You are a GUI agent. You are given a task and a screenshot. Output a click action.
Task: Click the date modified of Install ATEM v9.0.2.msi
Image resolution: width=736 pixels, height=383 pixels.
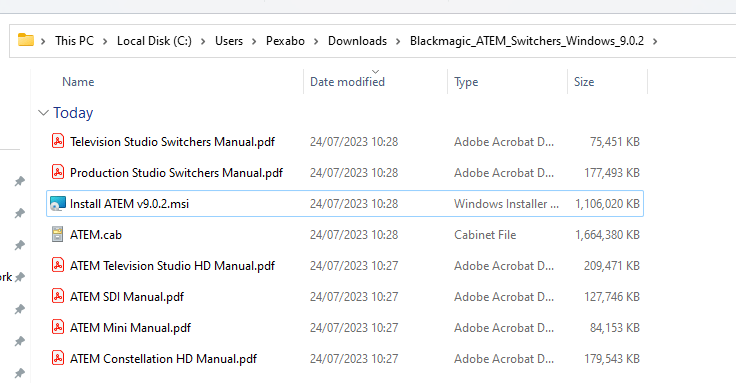point(354,204)
